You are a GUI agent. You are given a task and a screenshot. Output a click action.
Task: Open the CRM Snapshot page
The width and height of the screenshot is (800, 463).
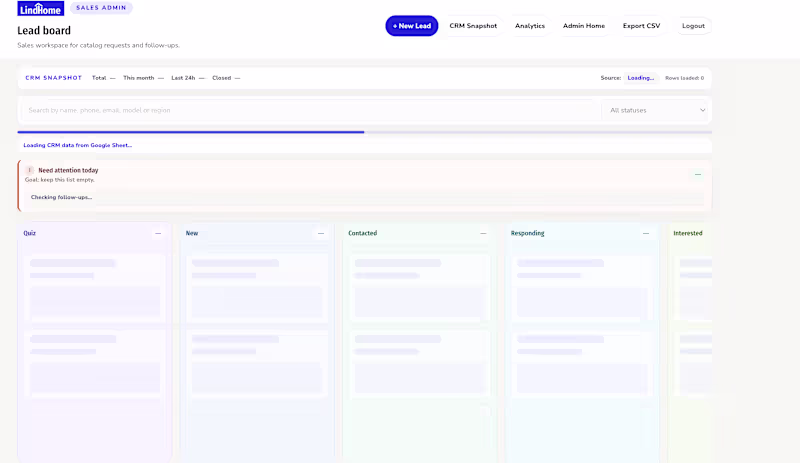click(473, 26)
